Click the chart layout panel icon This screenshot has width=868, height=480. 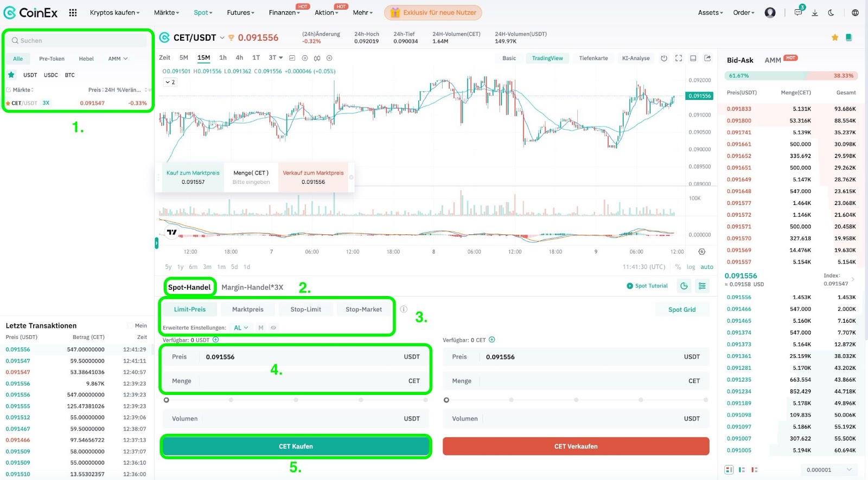pos(693,58)
